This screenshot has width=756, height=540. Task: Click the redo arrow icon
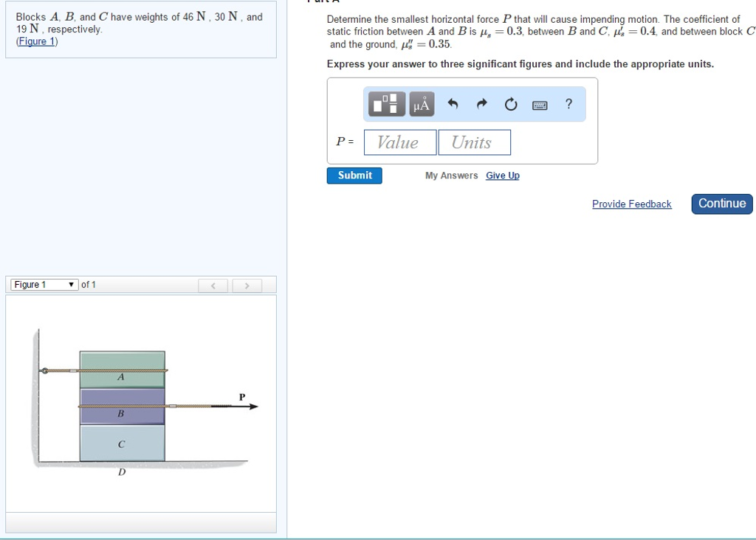click(x=481, y=104)
